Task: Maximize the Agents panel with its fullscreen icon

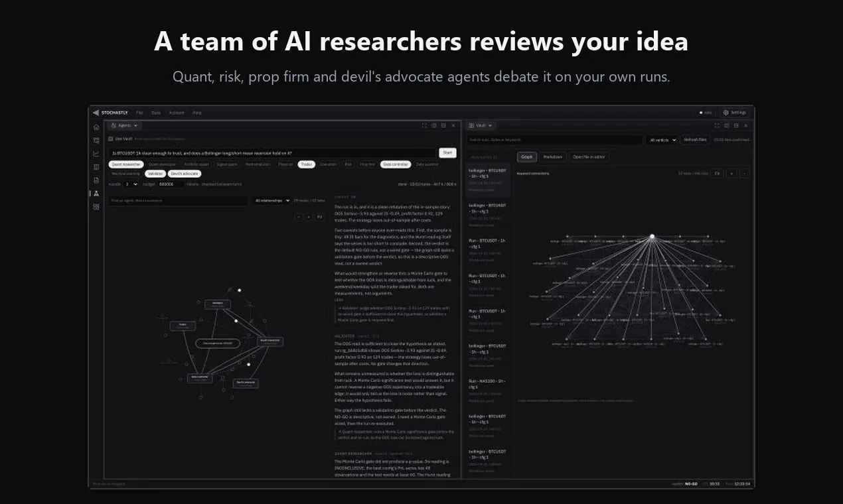Action: point(424,125)
